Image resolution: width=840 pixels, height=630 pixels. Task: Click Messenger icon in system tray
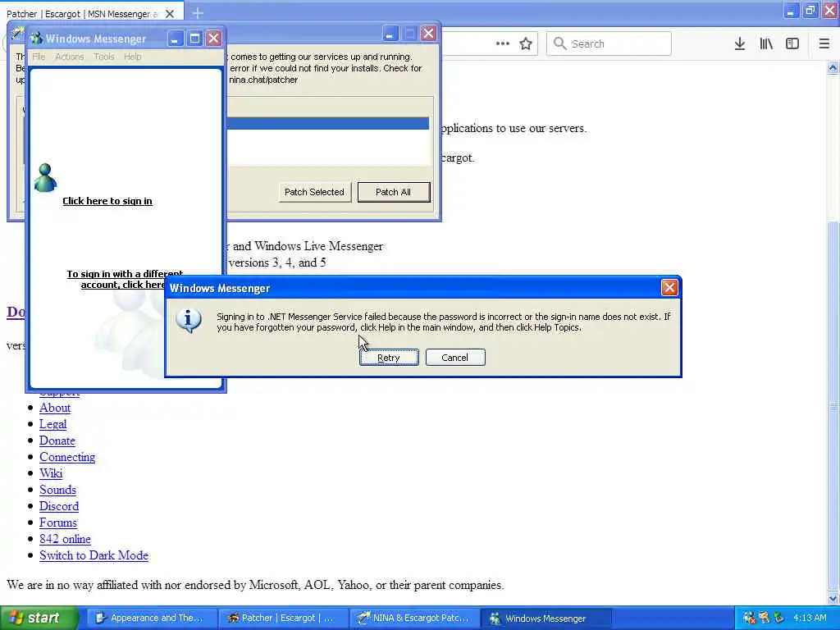tap(750, 619)
